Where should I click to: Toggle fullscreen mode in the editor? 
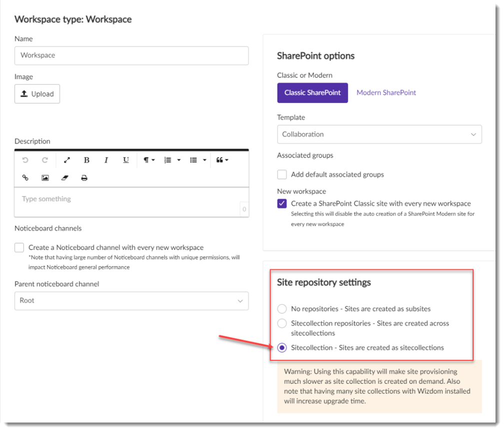67,160
